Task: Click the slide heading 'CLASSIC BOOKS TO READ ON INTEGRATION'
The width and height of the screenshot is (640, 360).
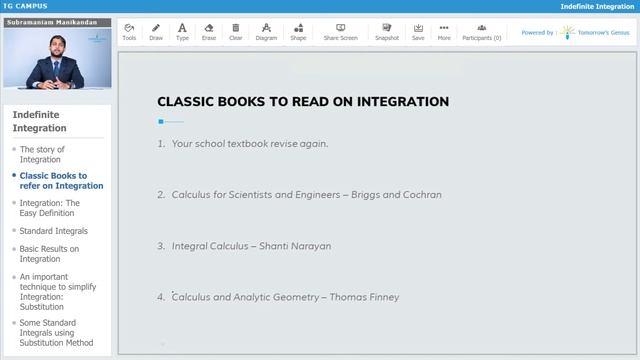Action: 303,102
